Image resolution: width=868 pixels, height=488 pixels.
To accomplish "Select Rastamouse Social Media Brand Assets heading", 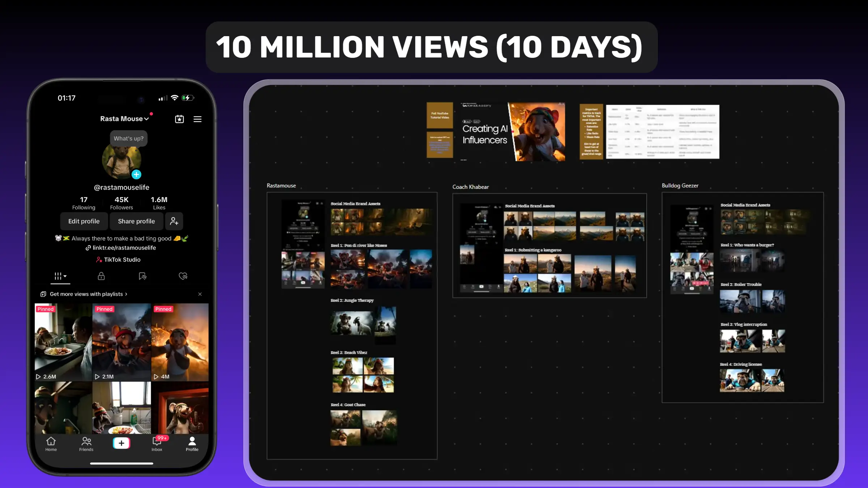I will [x=356, y=204].
